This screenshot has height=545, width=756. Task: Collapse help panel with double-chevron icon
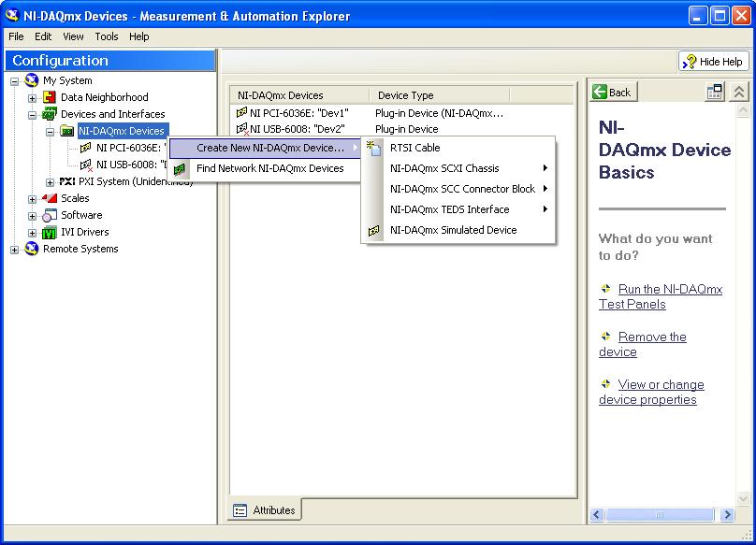[x=738, y=92]
